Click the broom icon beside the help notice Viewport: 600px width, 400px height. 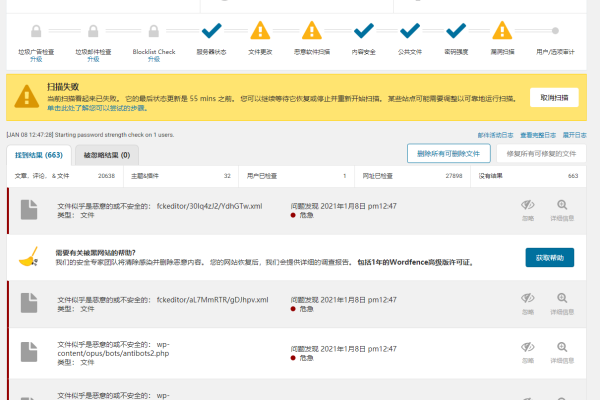[27, 257]
